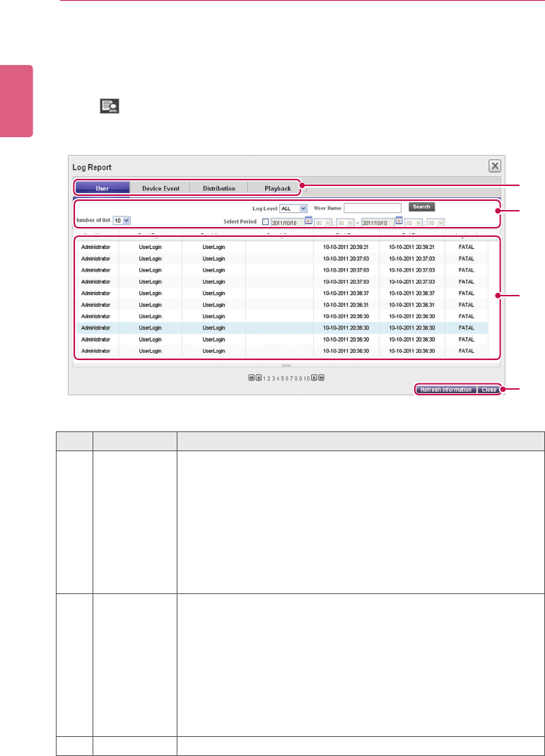
Task: Switch to the Device Event tab
Action: click(x=160, y=188)
